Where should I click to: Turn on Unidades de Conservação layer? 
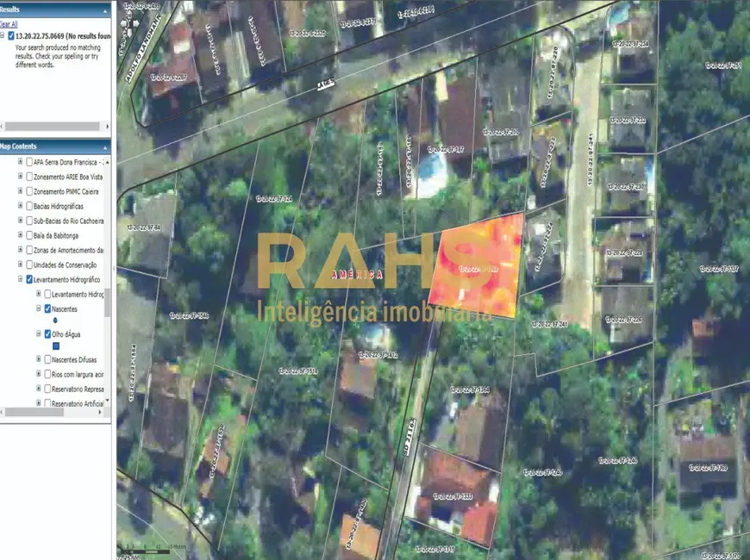click(29, 264)
